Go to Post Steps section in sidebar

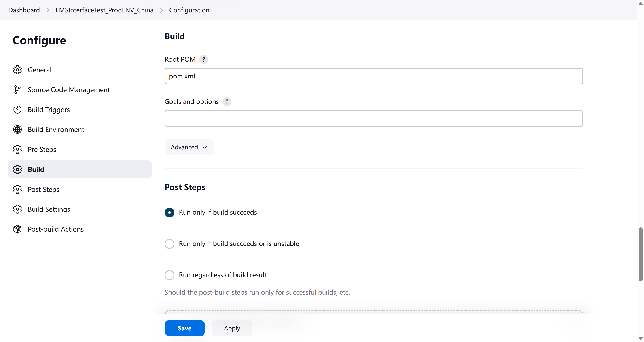44,189
